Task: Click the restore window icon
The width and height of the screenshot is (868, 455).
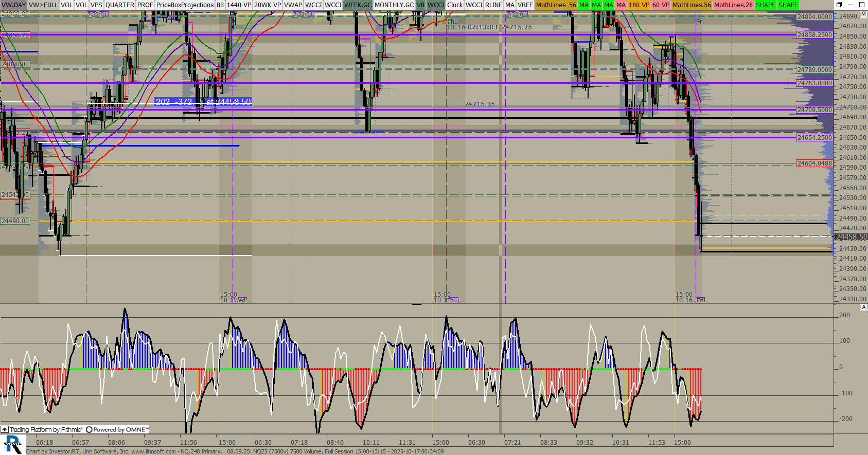Action: (839, 5)
